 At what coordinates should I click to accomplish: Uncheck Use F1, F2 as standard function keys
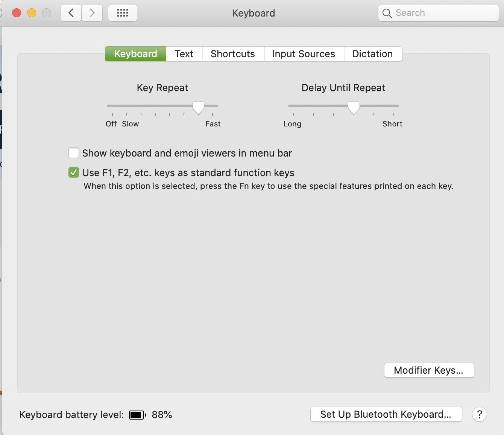tap(74, 173)
